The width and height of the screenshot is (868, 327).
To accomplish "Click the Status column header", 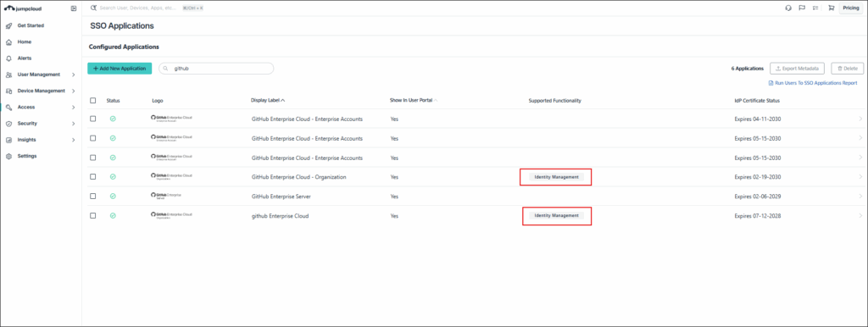I will pyautogui.click(x=113, y=101).
